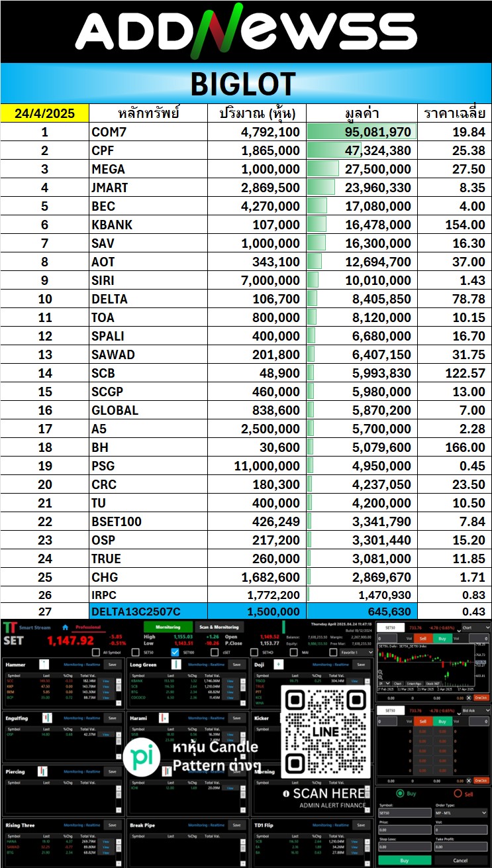Click Cancel in the order form
This screenshot has width=492, height=868.
point(460,860)
